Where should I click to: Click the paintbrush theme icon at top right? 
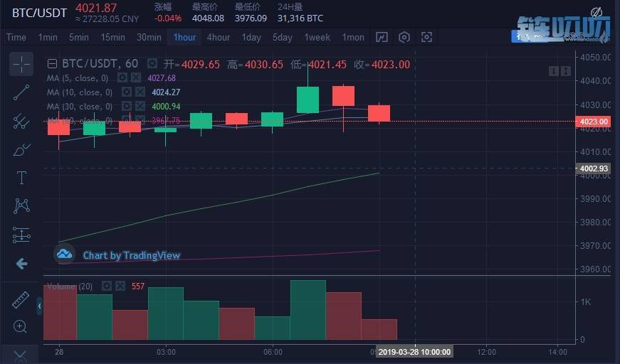pyautogui.click(x=597, y=12)
